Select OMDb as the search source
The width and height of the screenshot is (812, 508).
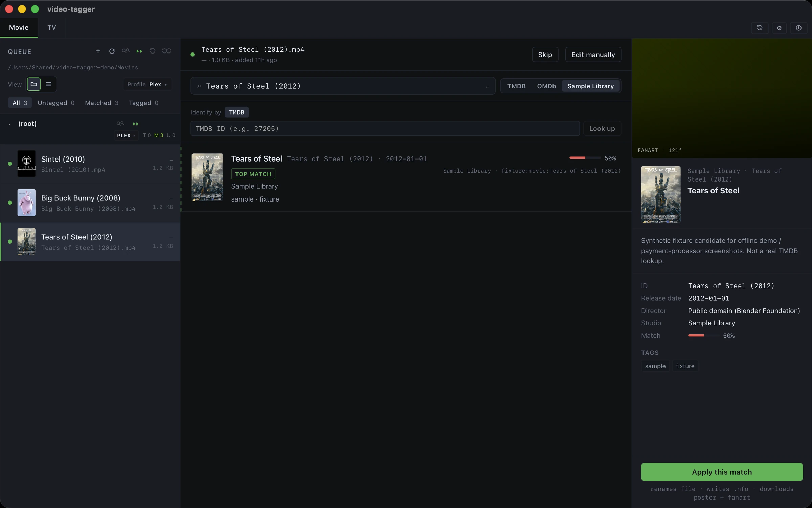coord(546,86)
